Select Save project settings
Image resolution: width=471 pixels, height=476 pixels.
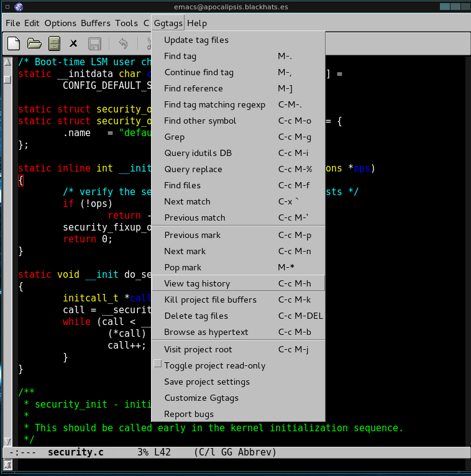238,382
